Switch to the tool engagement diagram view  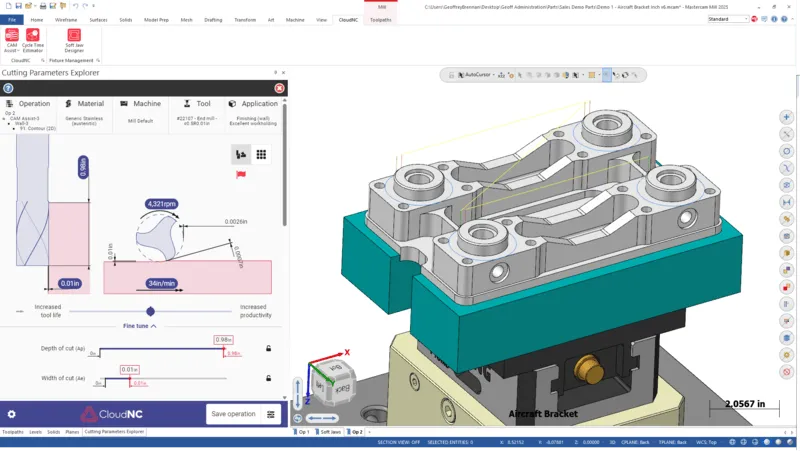coord(241,155)
